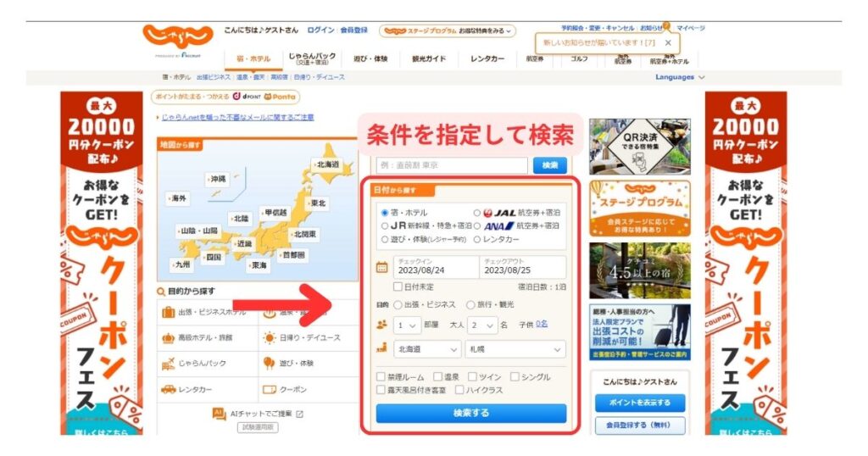
Task: Click the 目的から探す magnifier icon
Action: pos(161,291)
